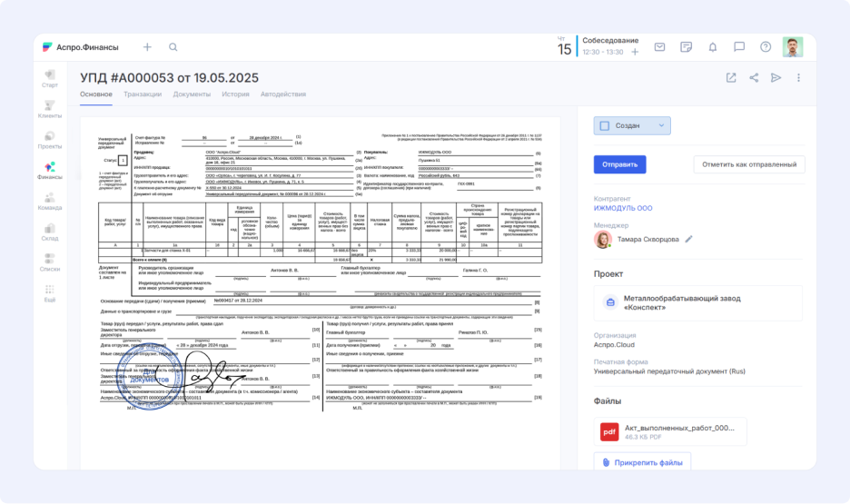
Task: Open notifications bell icon
Action: coord(712,47)
